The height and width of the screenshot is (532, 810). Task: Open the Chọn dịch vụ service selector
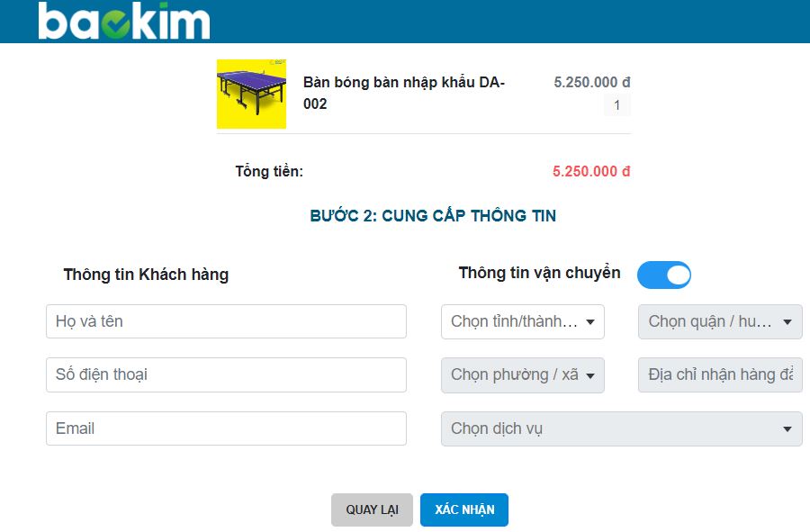pyautogui.click(x=621, y=428)
